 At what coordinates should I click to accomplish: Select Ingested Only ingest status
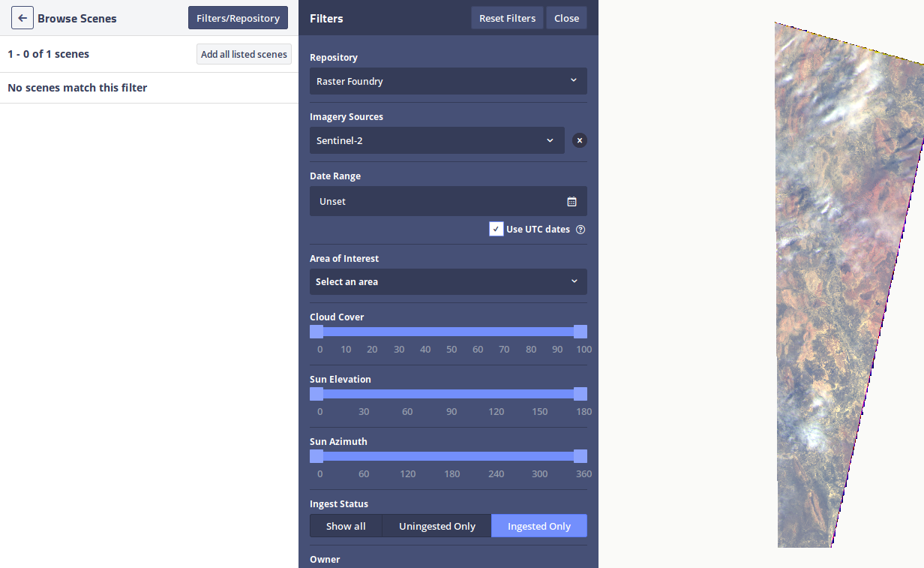click(539, 526)
